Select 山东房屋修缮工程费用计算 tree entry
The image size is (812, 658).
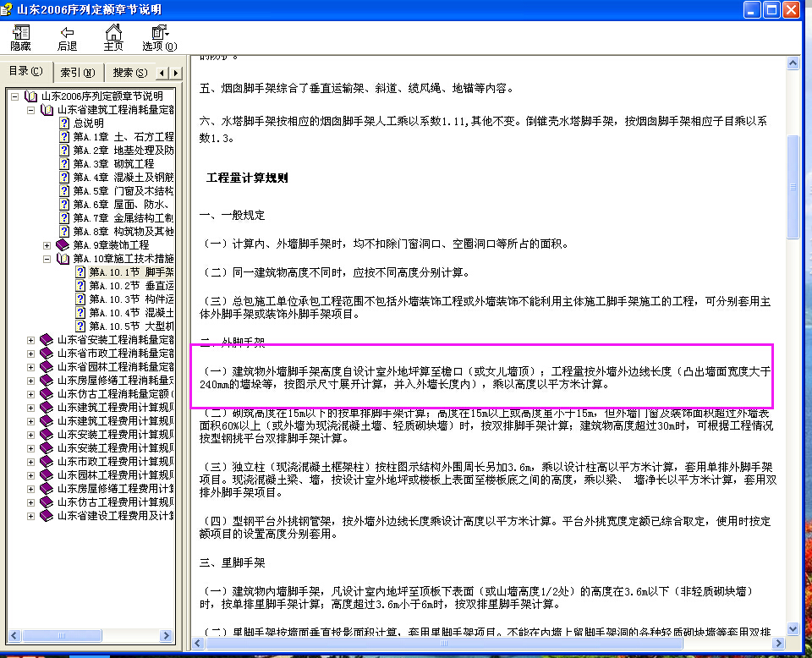(x=116, y=489)
